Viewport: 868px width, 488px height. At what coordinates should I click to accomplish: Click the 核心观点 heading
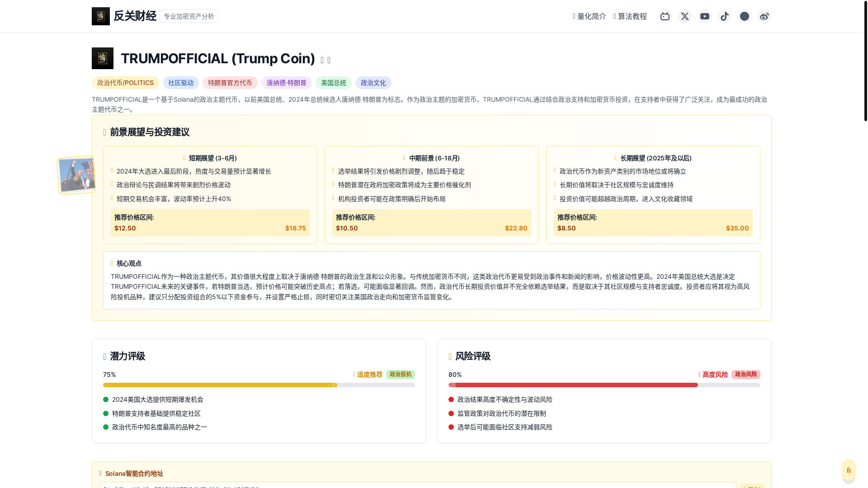click(x=129, y=263)
